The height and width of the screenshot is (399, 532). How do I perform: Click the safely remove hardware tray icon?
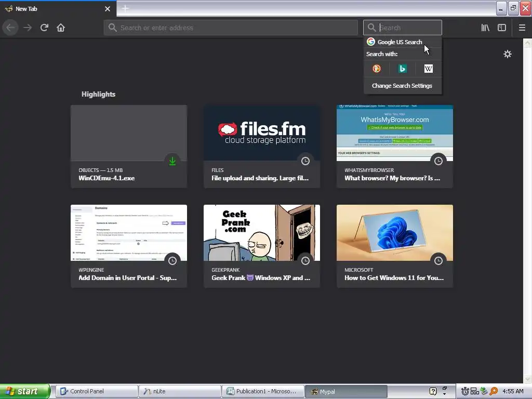484,391
